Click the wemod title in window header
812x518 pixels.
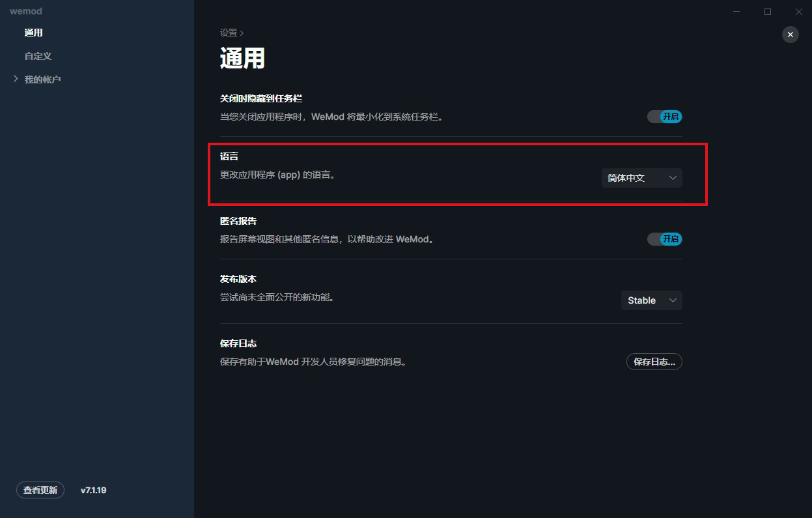pyautogui.click(x=26, y=11)
